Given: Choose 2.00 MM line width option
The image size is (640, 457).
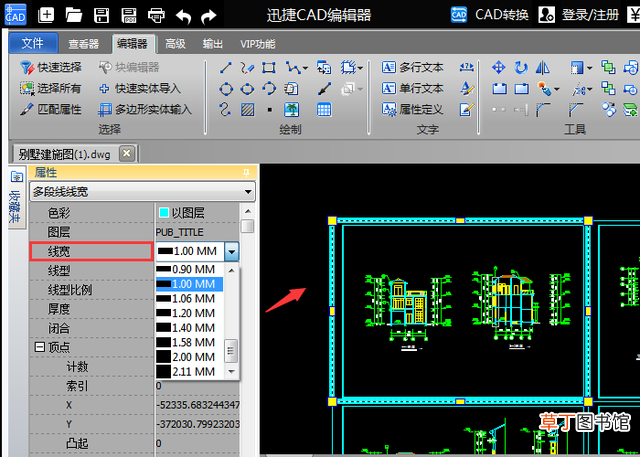Looking at the screenshot, I should (190, 357).
